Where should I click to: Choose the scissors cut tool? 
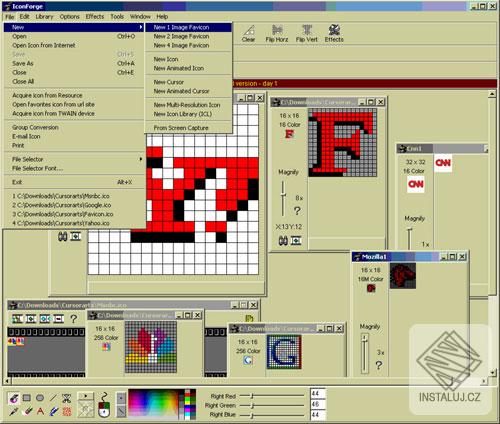tap(67, 398)
